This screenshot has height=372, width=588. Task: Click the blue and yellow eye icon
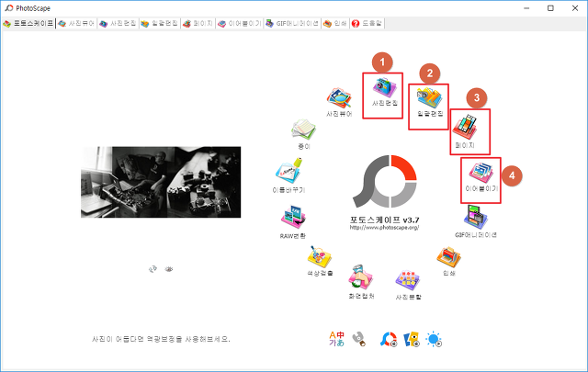coord(412,339)
